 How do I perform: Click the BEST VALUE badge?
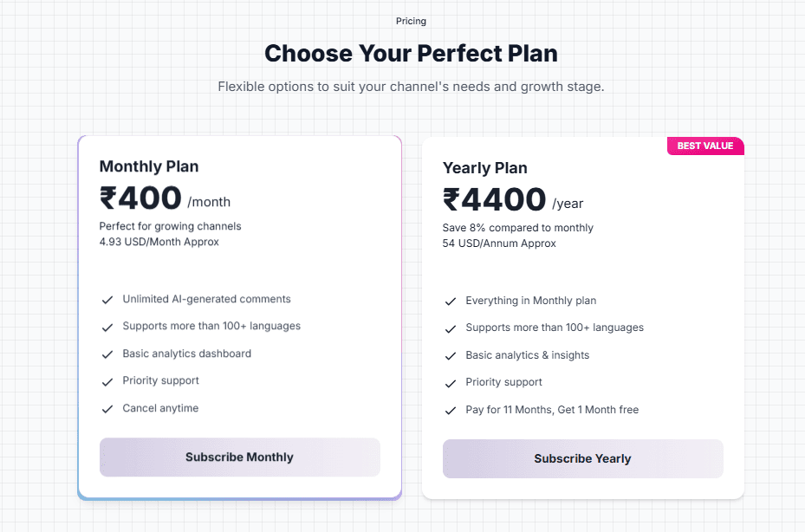click(704, 146)
